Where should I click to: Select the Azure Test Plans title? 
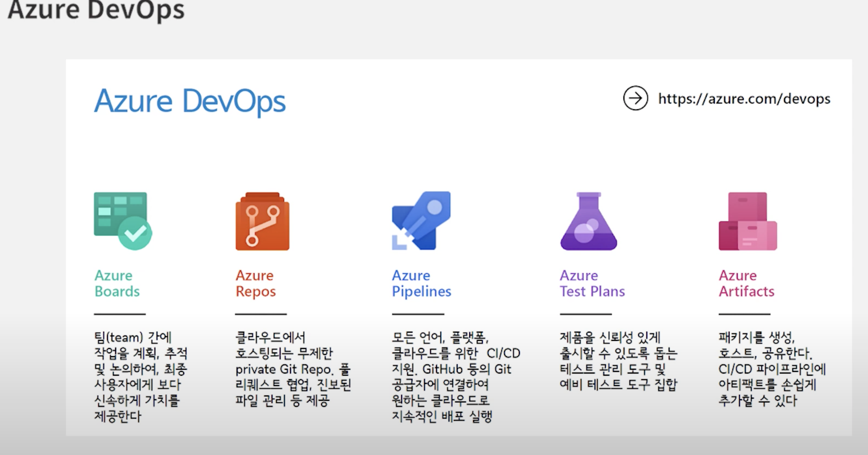pyautogui.click(x=592, y=283)
